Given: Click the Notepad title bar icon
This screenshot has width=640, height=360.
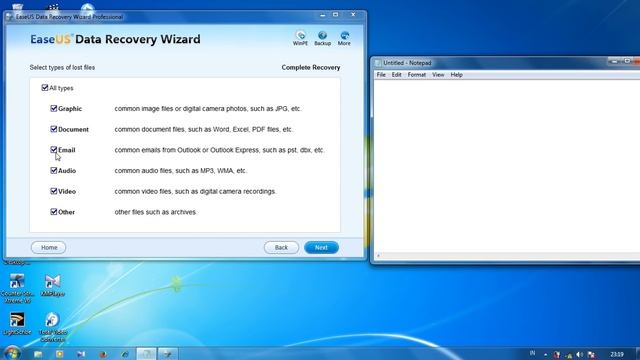Looking at the screenshot, I should (x=378, y=63).
